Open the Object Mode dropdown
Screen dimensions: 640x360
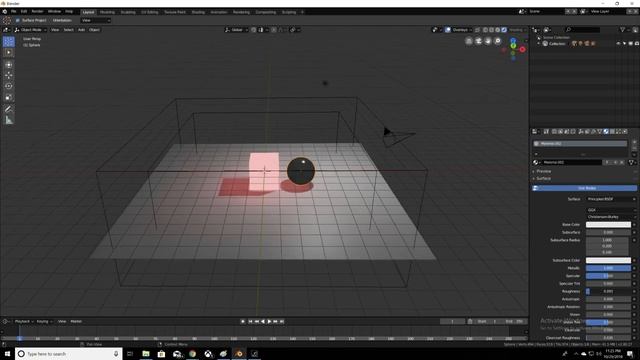[x=31, y=30]
